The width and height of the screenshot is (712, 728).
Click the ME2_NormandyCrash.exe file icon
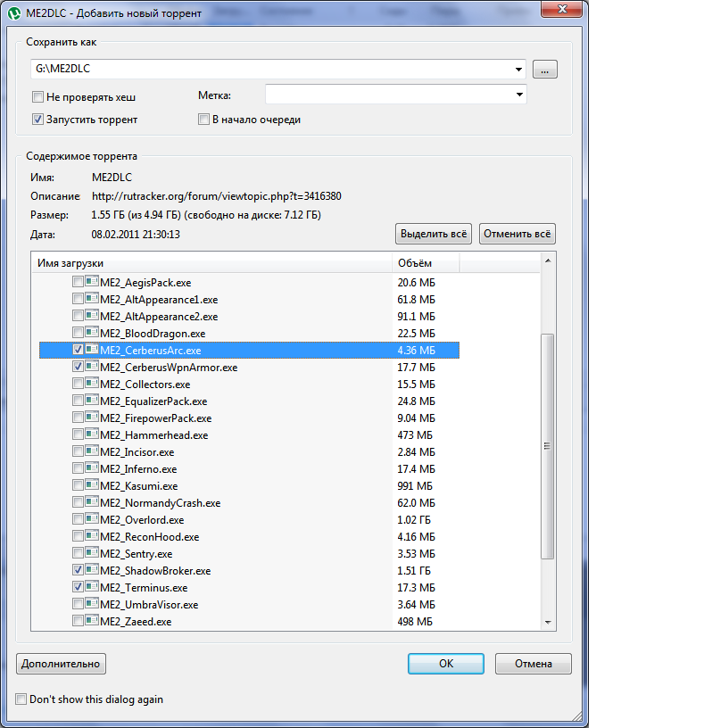pyautogui.click(x=92, y=502)
